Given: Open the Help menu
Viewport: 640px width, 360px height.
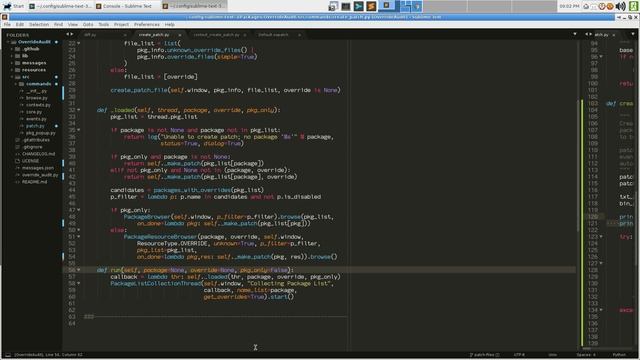Looking at the screenshot, I should click(x=169, y=24).
